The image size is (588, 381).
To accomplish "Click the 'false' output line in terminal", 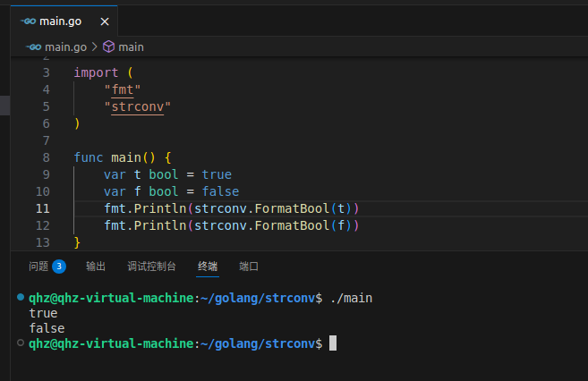I will [47, 328].
